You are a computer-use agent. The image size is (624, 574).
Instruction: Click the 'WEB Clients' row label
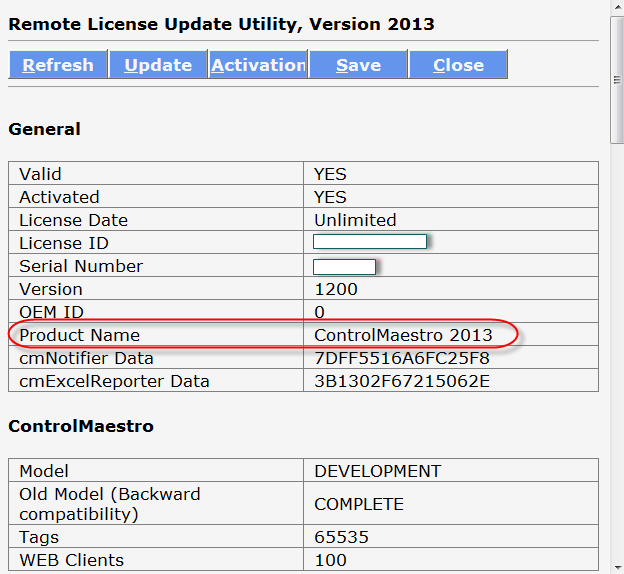coord(71,560)
